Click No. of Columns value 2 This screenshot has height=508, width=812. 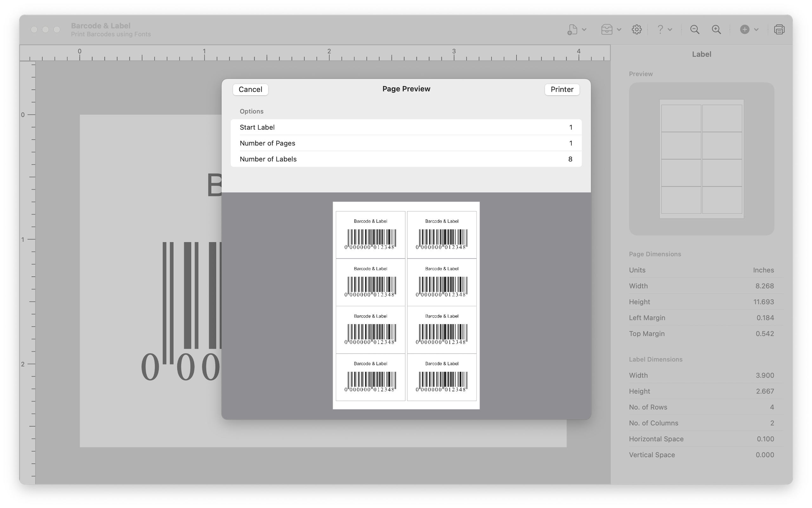pos(772,423)
